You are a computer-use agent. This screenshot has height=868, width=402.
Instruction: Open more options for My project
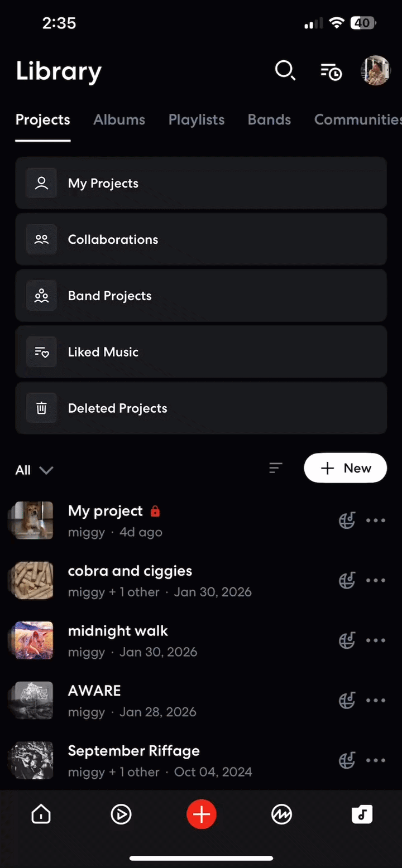(x=376, y=520)
